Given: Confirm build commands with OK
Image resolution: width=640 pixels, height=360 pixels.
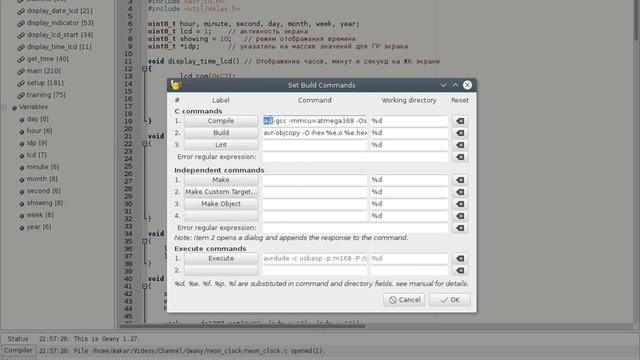Looking at the screenshot, I should pos(450,300).
